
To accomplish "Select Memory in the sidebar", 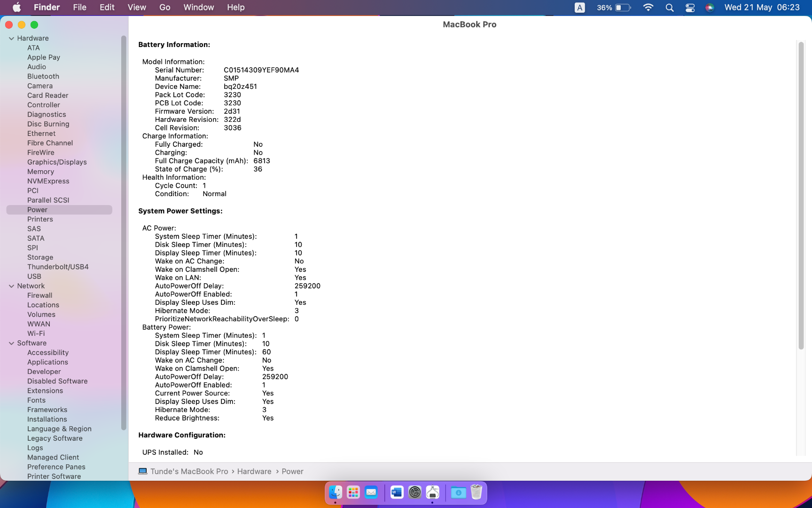I will 40,172.
